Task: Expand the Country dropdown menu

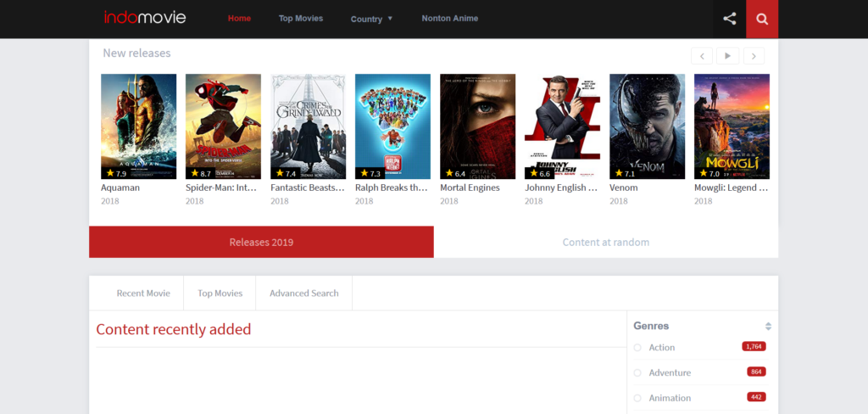Action: coord(371,19)
